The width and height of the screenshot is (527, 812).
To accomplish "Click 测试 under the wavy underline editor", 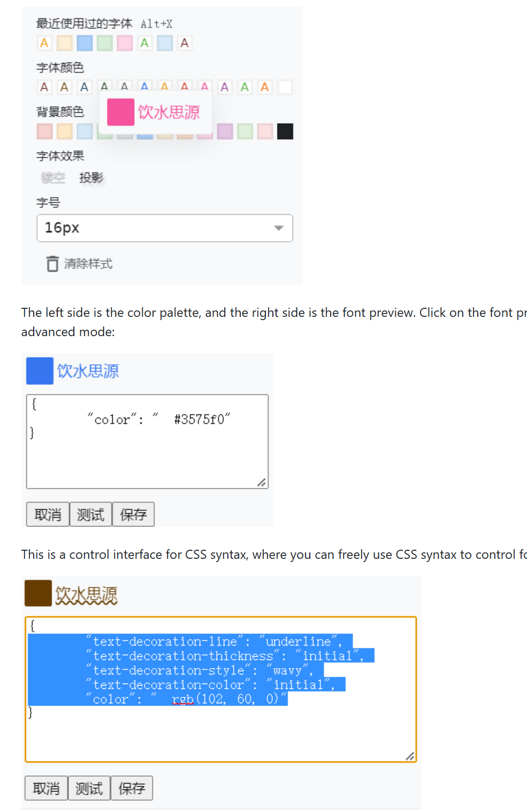I will point(89,788).
